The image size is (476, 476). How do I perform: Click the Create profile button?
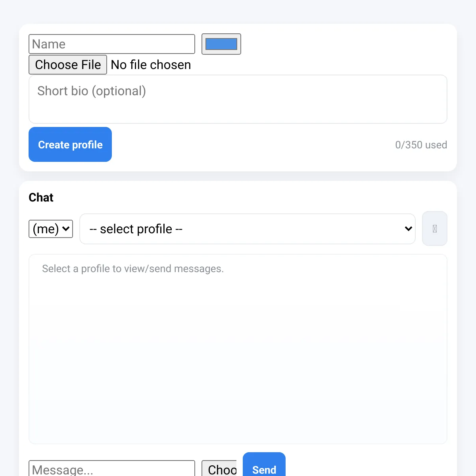click(70, 144)
